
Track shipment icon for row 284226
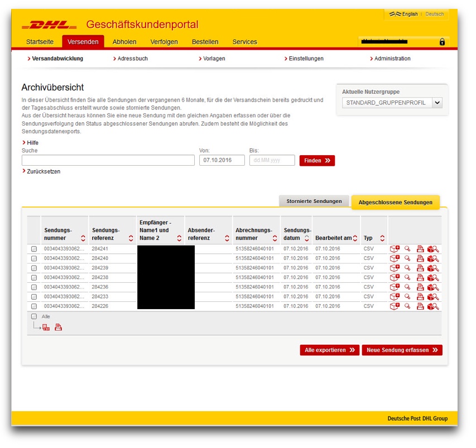[x=433, y=306]
